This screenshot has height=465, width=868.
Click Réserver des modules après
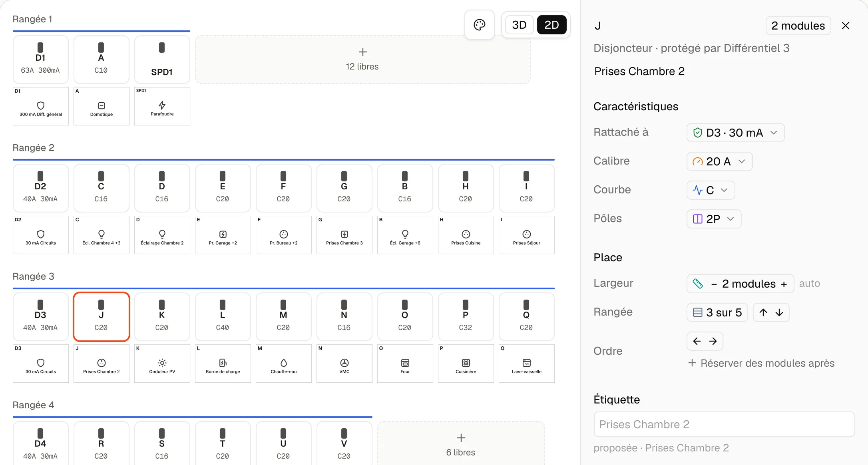coord(761,363)
